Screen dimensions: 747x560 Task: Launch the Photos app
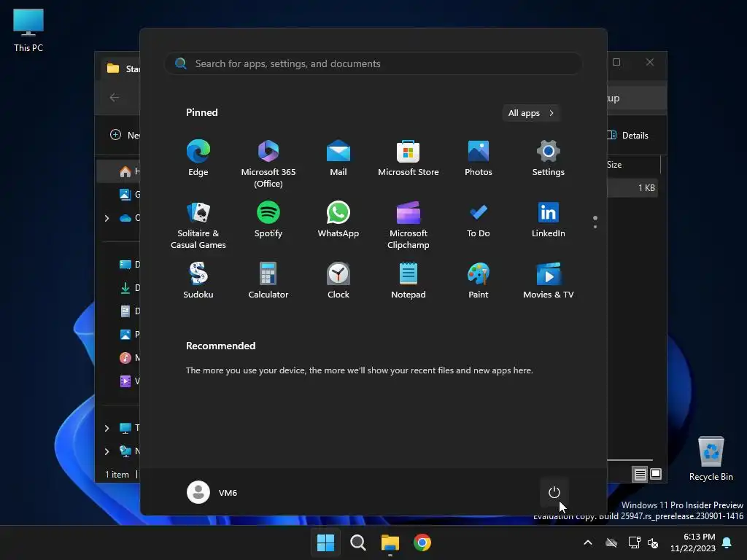click(x=479, y=158)
